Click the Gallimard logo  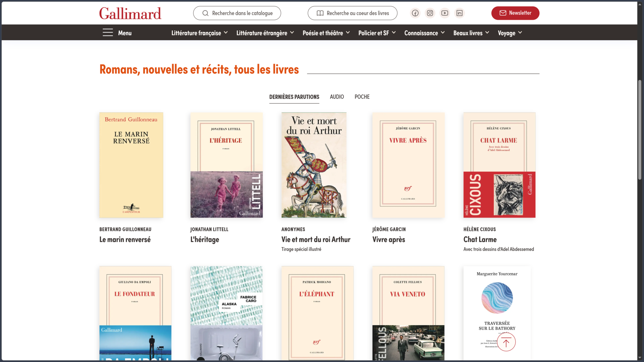130,13
